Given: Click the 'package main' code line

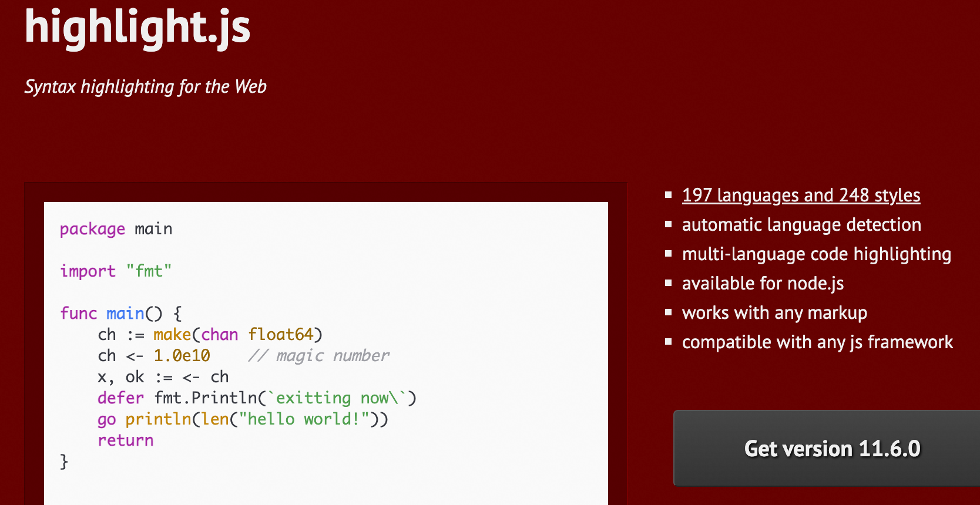Looking at the screenshot, I should (x=116, y=229).
